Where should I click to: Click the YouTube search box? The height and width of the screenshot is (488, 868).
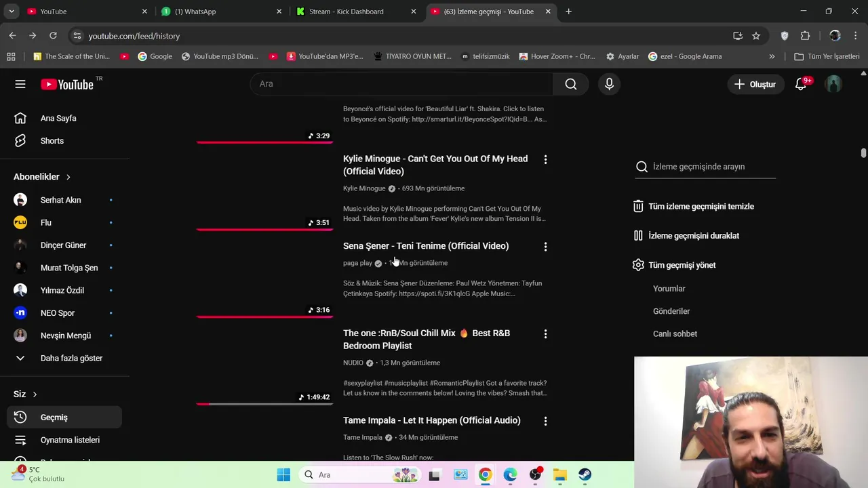401,84
